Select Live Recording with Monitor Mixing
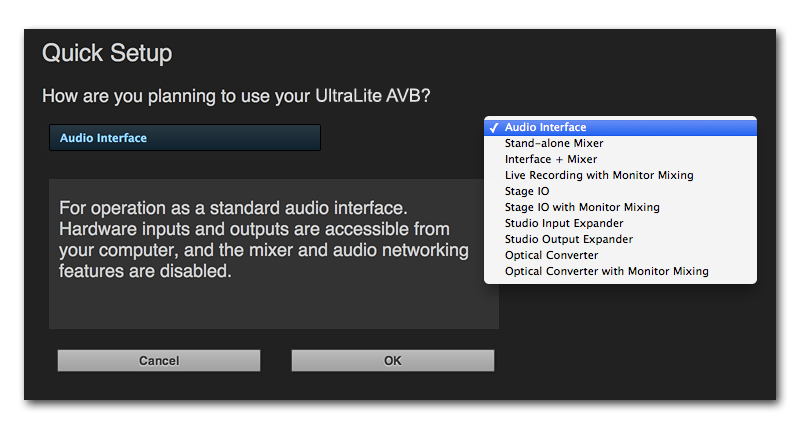 tap(598, 175)
